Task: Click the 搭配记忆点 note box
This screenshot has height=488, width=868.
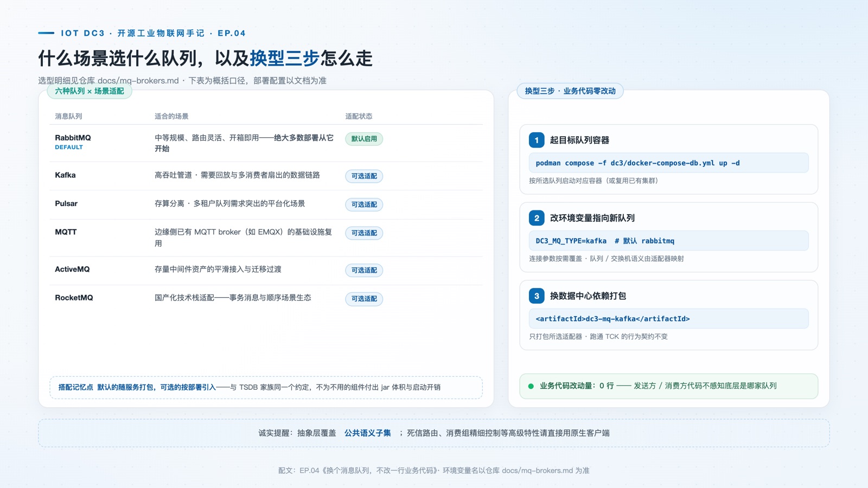Action: 266,388
